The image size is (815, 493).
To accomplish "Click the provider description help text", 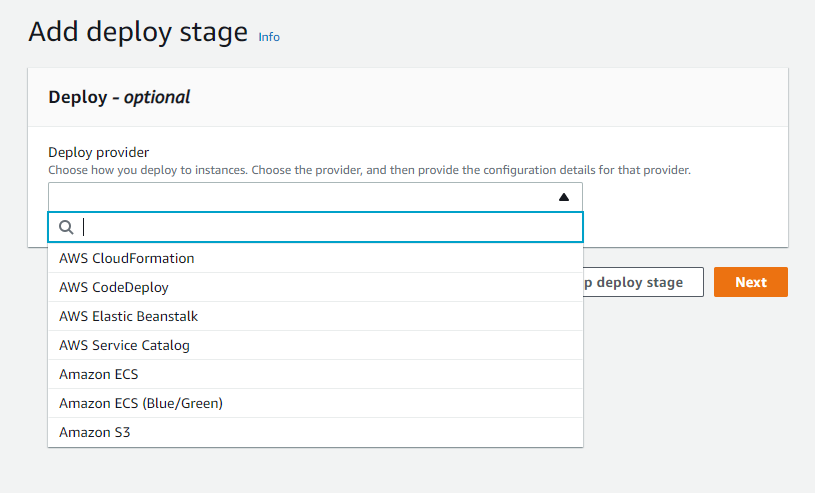I will click(x=369, y=170).
